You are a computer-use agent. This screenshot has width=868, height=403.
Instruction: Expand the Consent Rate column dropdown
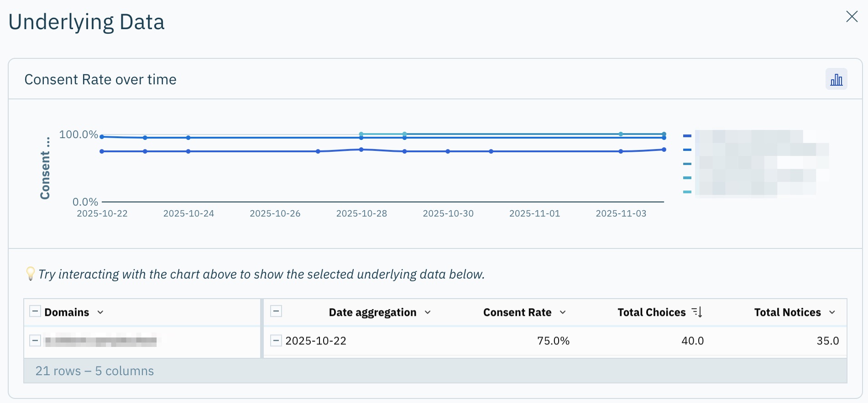pos(563,312)
